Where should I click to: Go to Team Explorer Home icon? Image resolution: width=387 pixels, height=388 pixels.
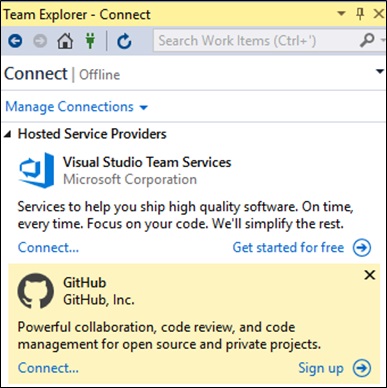coord(65,41)
